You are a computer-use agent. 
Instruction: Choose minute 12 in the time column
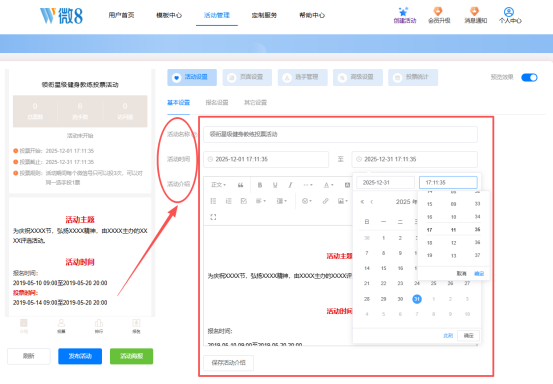[x=454, y=243]
